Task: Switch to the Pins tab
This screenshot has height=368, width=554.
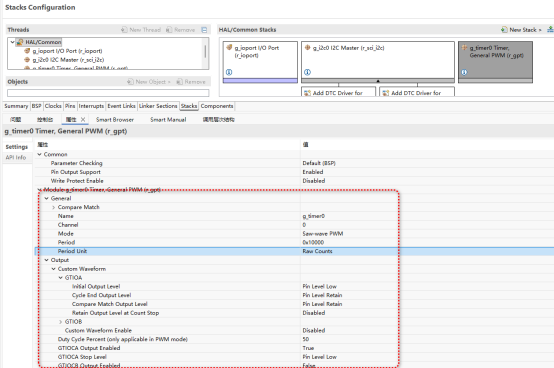Action: click(70, 106)
